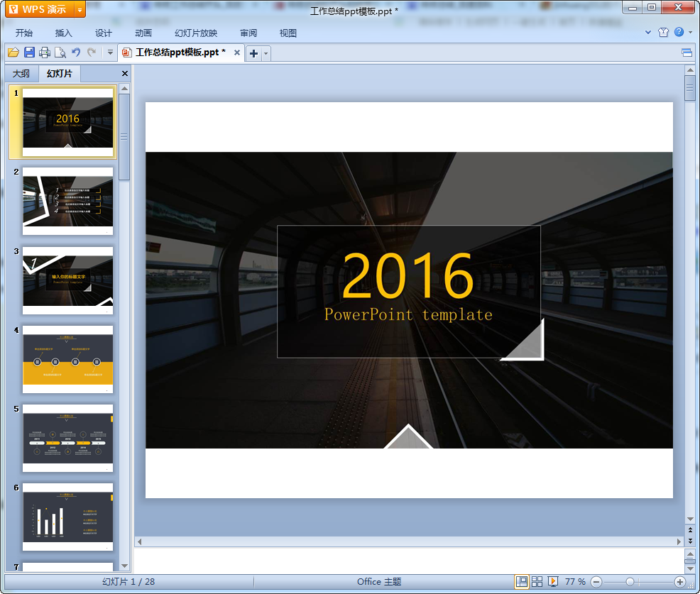Select slide 4 thumbnail with yellow band

click(x=67, y=359)
